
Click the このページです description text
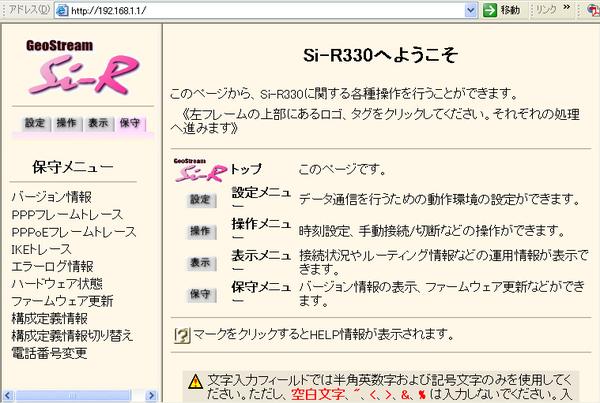coord(342,170)
